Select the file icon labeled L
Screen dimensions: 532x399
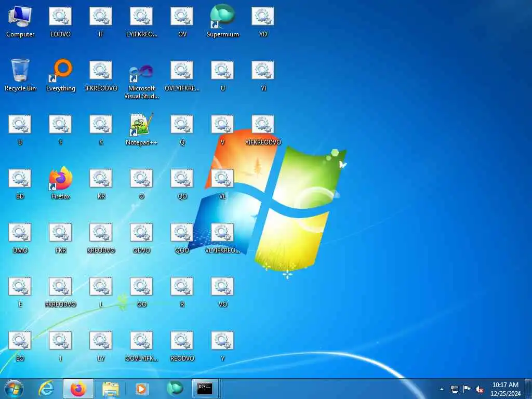(x=101, y=292)
